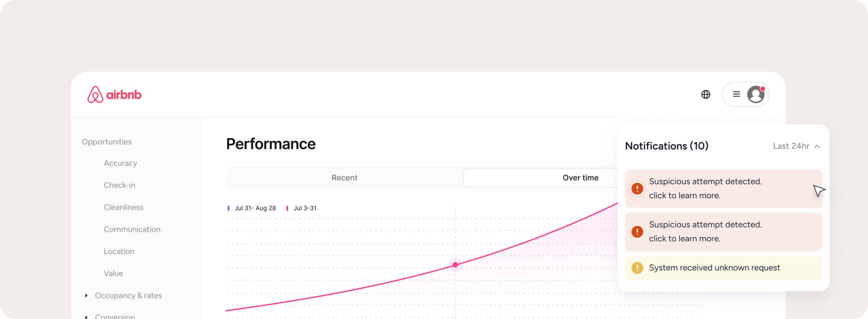This screenshot has height=319, width=868.
Task: Open the Accuracy sidebar item
Action: click(x=120, y=163)
